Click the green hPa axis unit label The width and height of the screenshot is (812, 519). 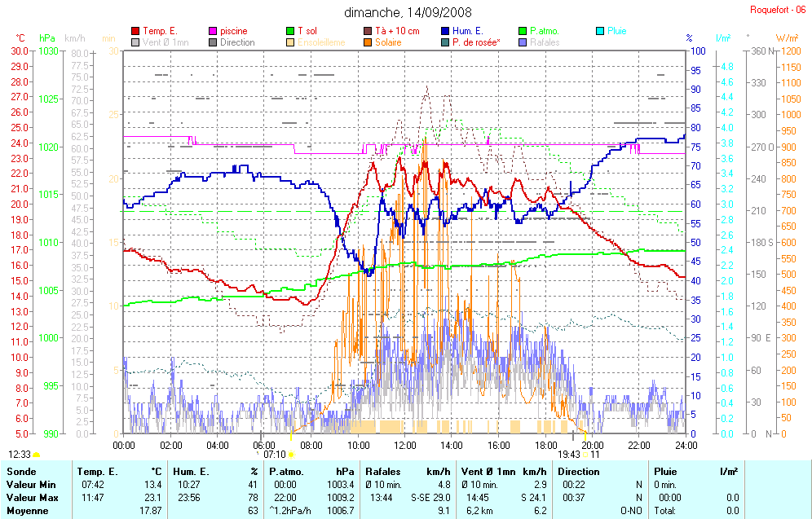pos(47,38)
